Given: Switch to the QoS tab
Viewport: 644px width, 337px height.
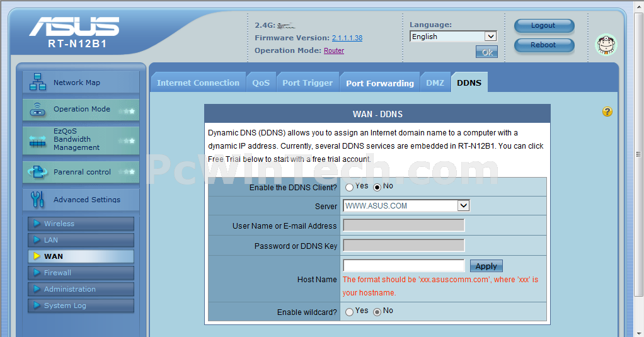Looking at the screenshot, I should point(261,83).
